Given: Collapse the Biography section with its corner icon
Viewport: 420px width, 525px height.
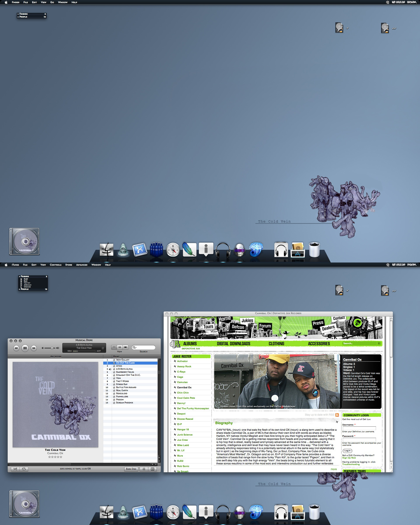Looking at the screenshot, I should 337,422.
